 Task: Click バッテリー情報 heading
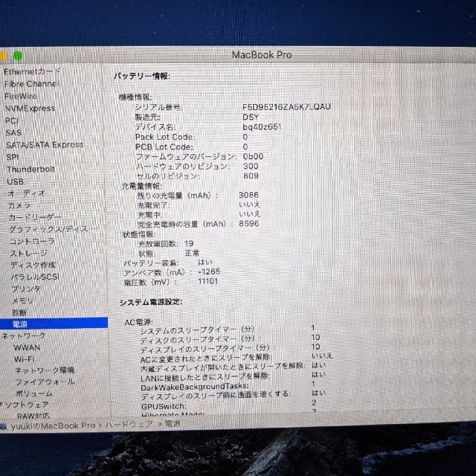click(142, 76)
